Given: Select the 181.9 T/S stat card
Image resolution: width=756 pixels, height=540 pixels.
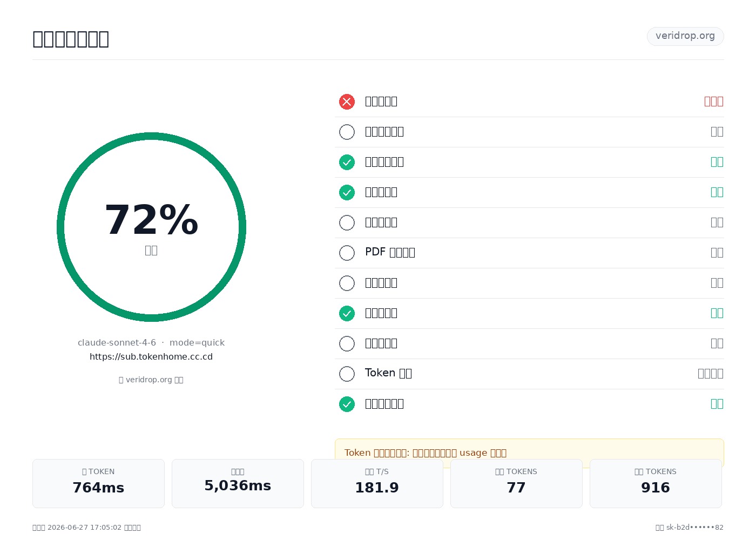Looking at the screenshot, I should 377,483.
